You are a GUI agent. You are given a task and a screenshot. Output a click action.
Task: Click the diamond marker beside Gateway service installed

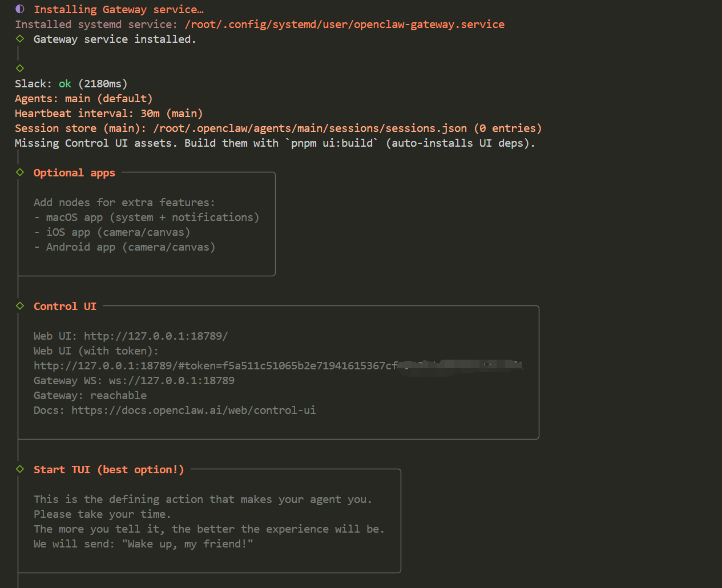20,39
